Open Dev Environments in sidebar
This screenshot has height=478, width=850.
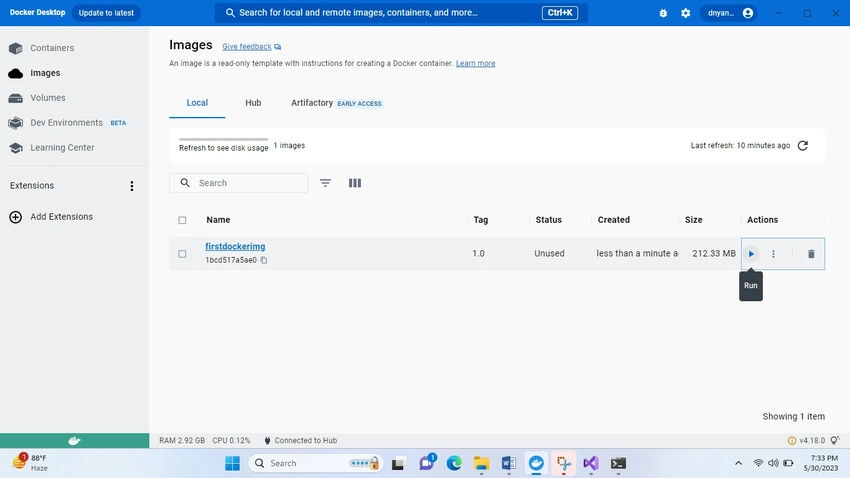pyautogui.click(x=68, y=123)
